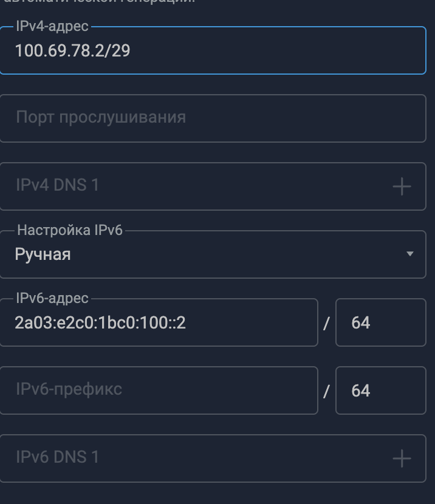This screenshot has height=504, width=435.
Task: Edit the IPv6-адрес field 2a03:e2c0:1bc0:100::2
Action: 159,322
